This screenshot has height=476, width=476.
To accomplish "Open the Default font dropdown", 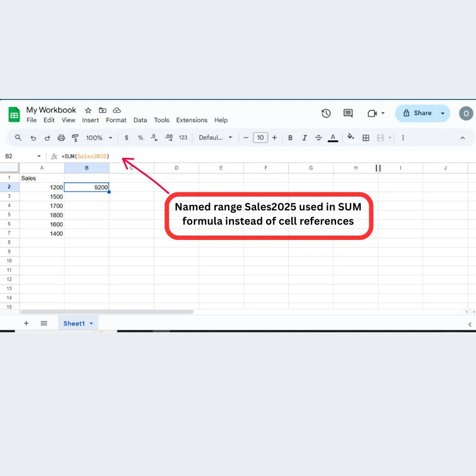I will 216,138.
